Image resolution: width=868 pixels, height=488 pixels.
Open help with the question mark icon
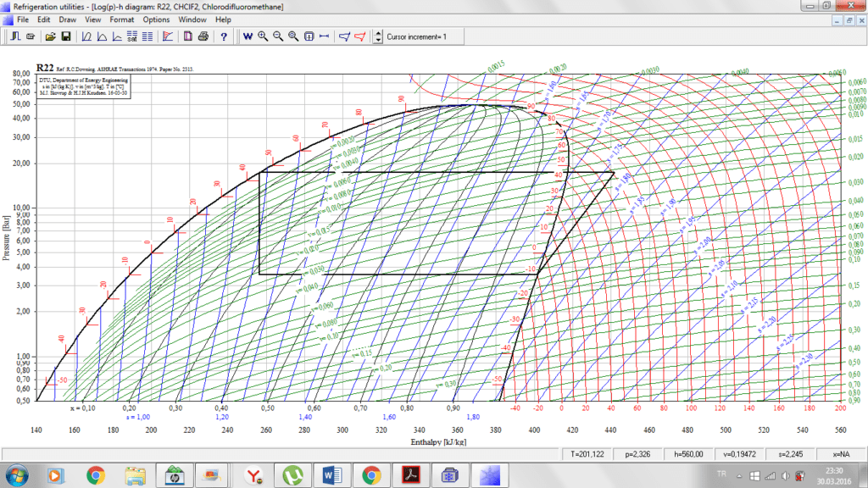224,36
